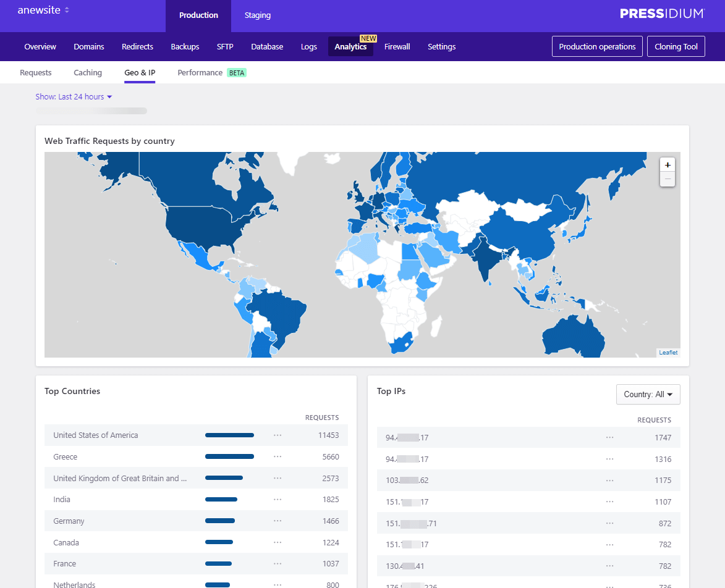Select the Geo & IP tab
Screen dimensions: 725x588
tap(140, 72)
